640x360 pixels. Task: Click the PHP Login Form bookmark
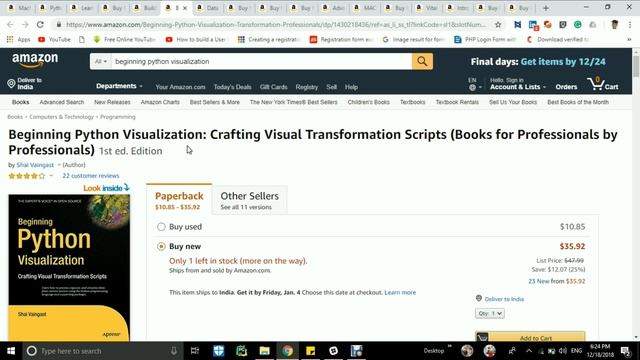click(x=485, y=39)
